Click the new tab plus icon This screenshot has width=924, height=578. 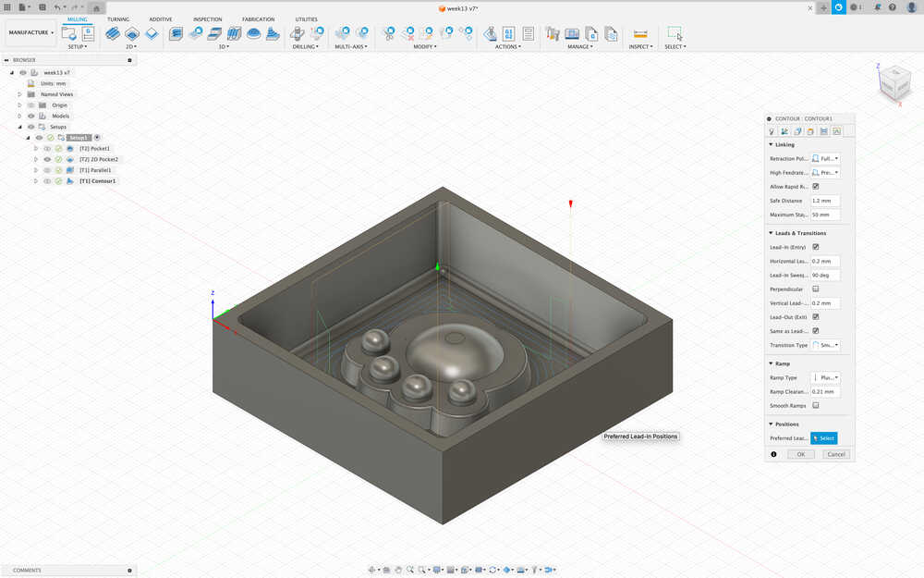pyautogui.click(x=824, y=7)
